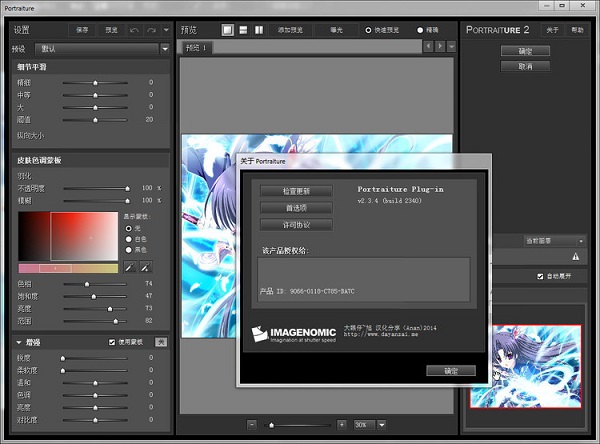Screen dimensions: 600x444
Task: Switch to vertical split preview layout
Action: (260, 30)
